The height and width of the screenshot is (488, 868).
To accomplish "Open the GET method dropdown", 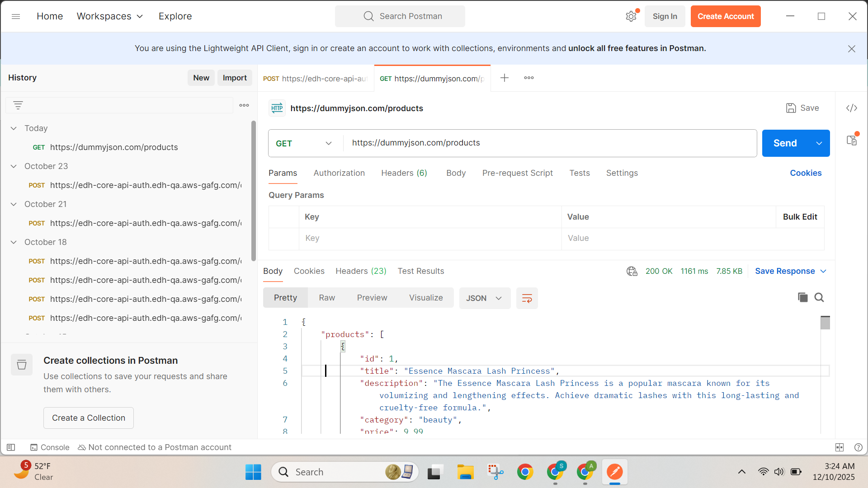I will (304, 143).
